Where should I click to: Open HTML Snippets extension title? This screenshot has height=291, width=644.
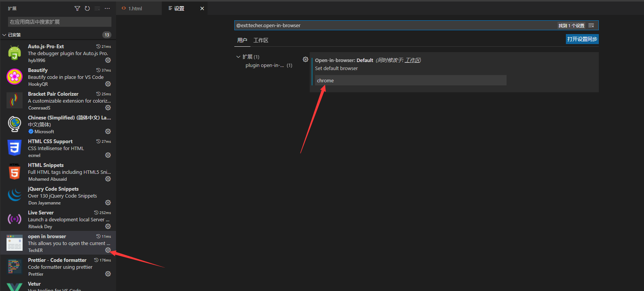[46, 165]
